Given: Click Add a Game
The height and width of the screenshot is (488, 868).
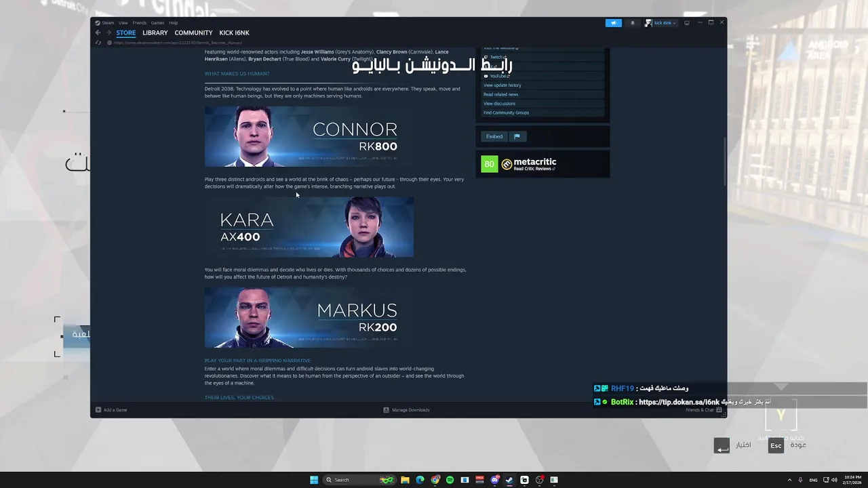Looking at the screenshot, I should pos(111,410).
